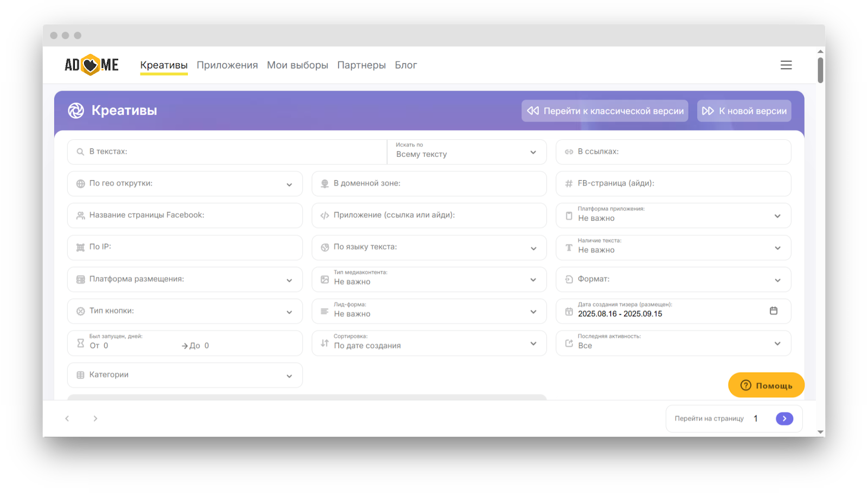This screenshot has height=498, width=868.
Task: Click the AdHeart logo in header
Action: [x=91, y=65]
